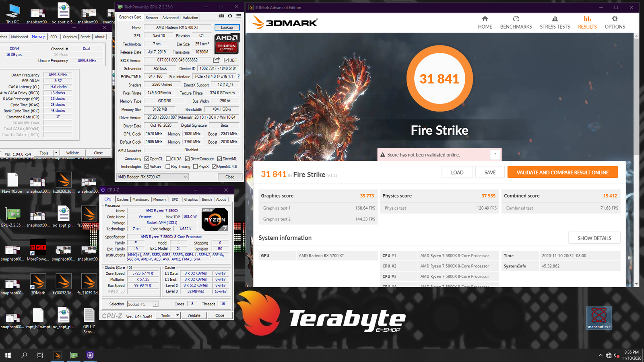
Task: Open snapshot.exe desktop icon
Action: (599, 318)
